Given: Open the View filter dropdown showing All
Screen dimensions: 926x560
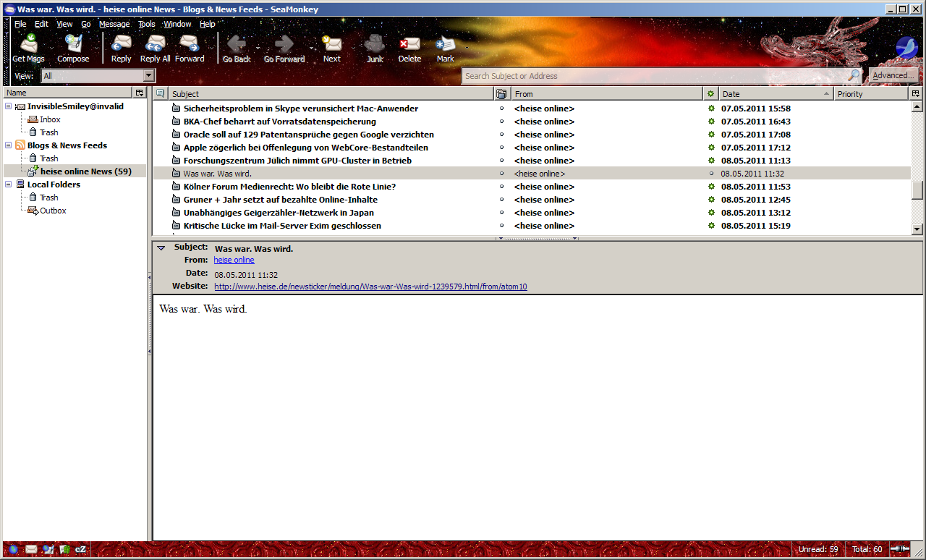Looking at the screenshot, I should [x=98, y=75].
